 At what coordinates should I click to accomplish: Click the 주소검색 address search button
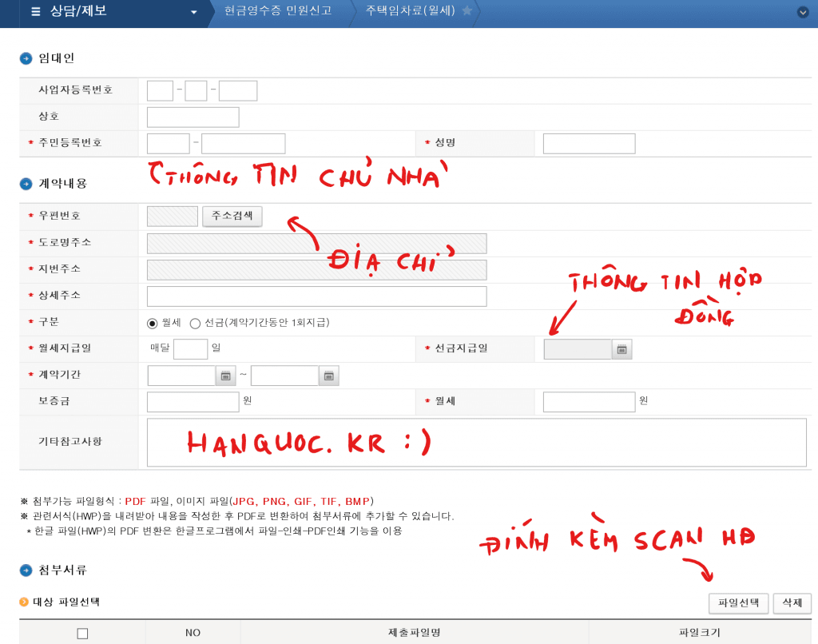point(232,217)
